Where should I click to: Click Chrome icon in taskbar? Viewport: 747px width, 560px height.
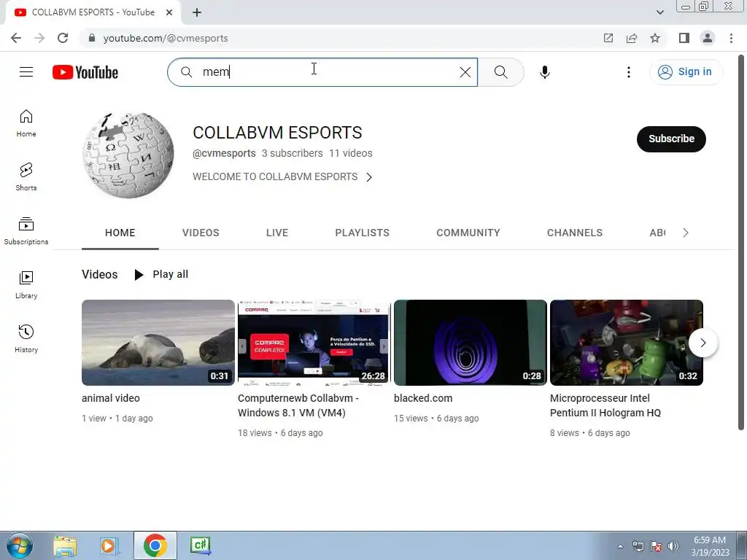pos(155,545)
